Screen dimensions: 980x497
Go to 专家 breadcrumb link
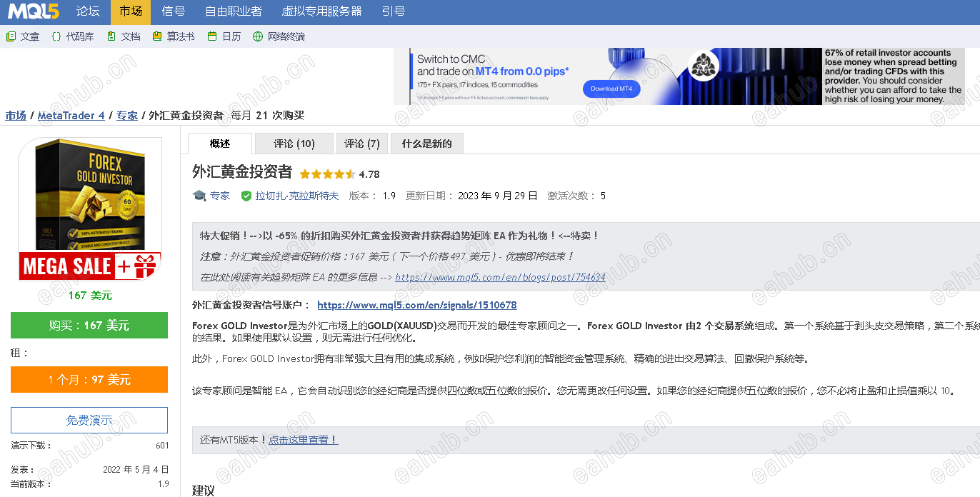[x=127, y=116]
